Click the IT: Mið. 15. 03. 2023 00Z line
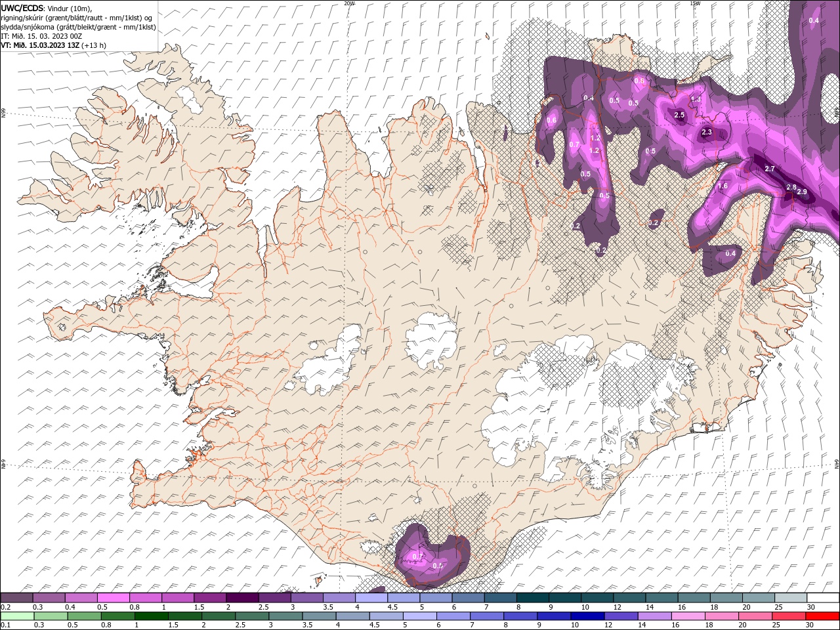 tap(41, 35)
